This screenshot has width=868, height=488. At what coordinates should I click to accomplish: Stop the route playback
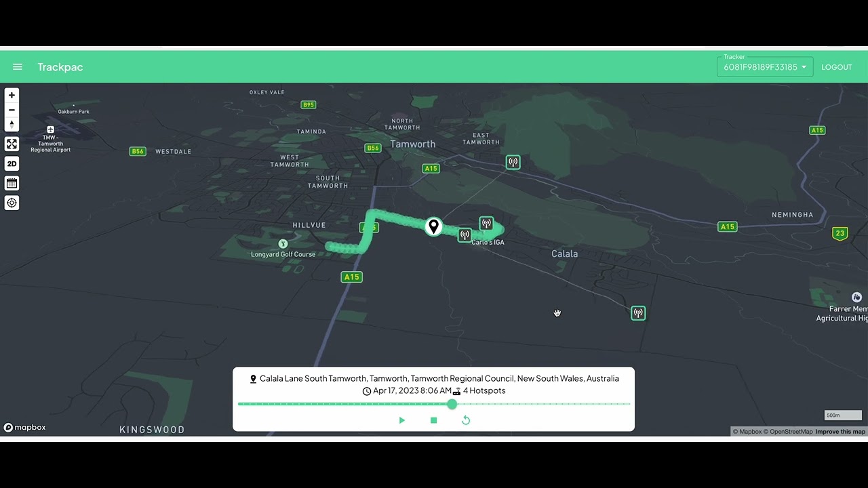(x=434, y=420)
